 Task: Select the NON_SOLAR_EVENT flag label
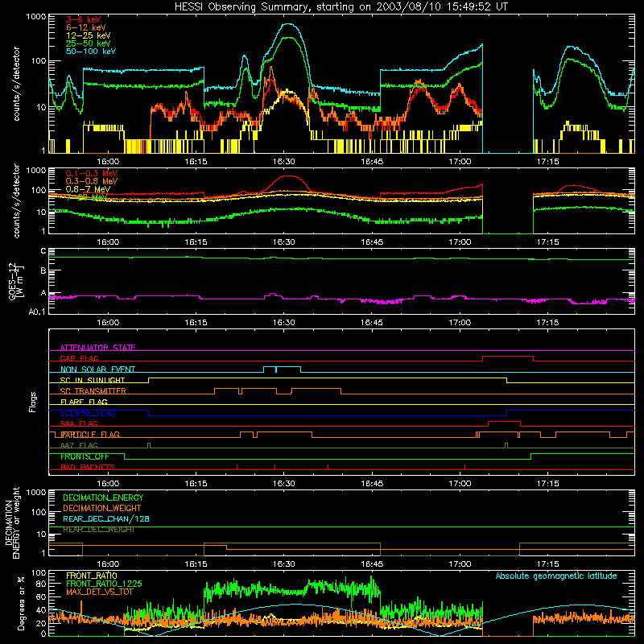click(x=97, y=369)
